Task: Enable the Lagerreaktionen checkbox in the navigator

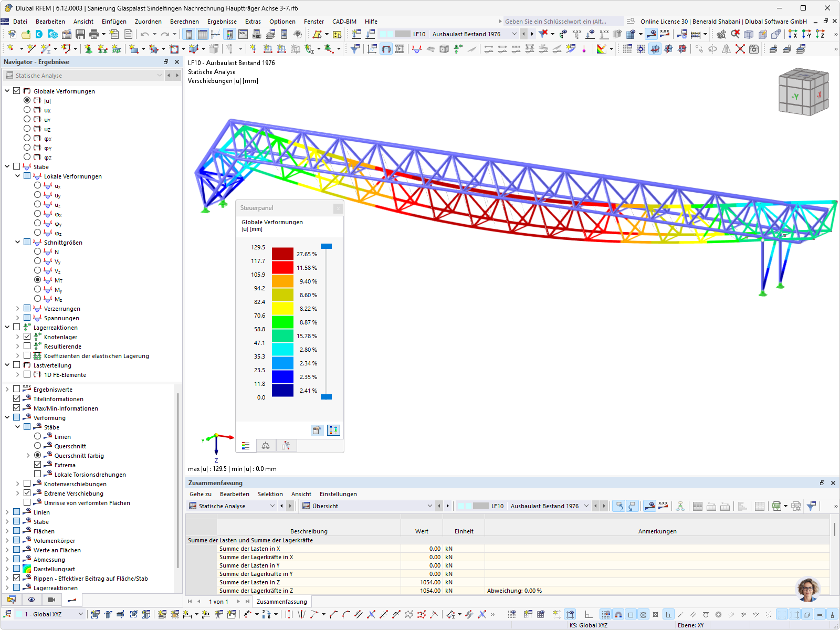Action: click(x=16, y=327)
